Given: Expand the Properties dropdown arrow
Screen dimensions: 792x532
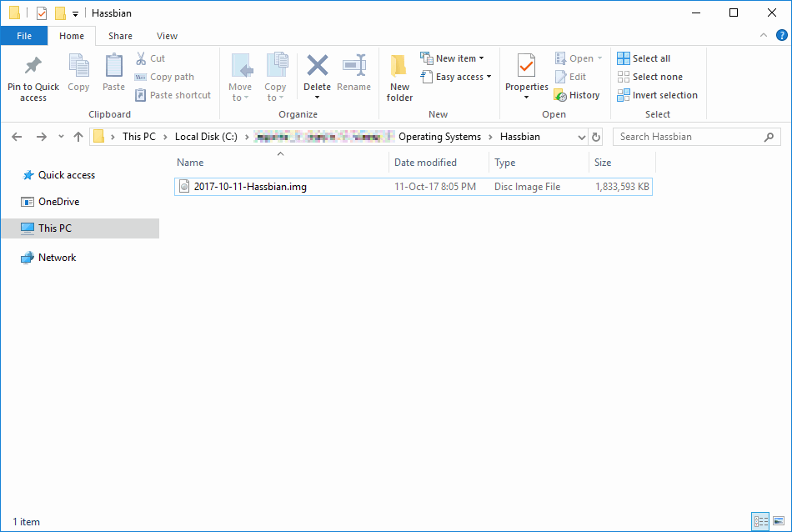Looking at the screenshot, I should (526, 98).
